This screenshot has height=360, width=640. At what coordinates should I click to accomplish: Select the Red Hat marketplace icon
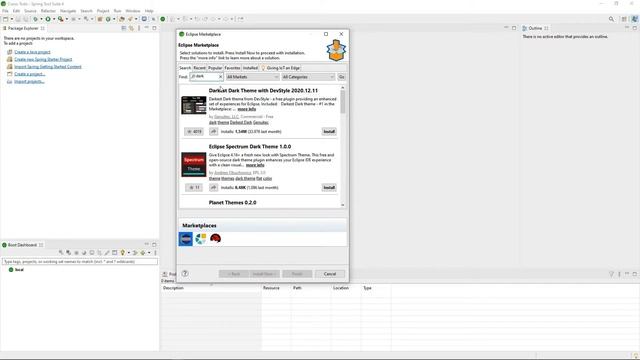tap(216, 238)
